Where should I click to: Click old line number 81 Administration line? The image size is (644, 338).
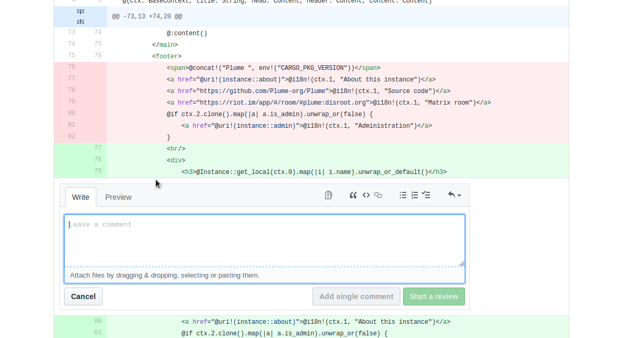[71, 125]
